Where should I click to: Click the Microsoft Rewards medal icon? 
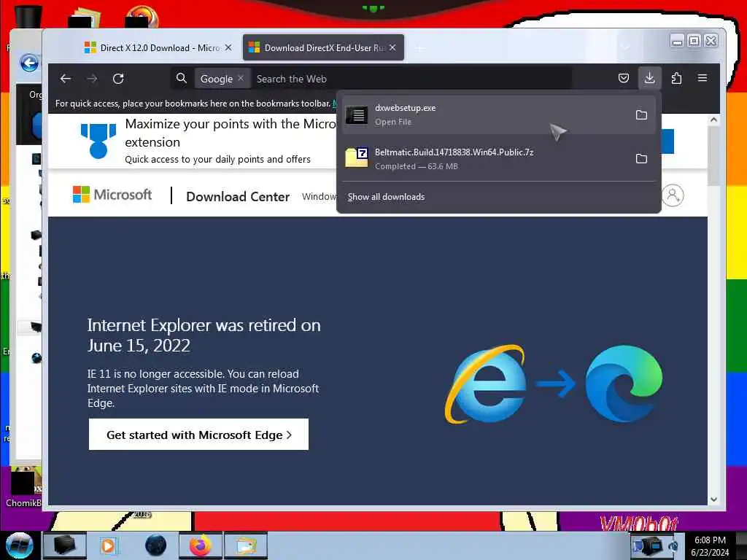tap(98, 141)
